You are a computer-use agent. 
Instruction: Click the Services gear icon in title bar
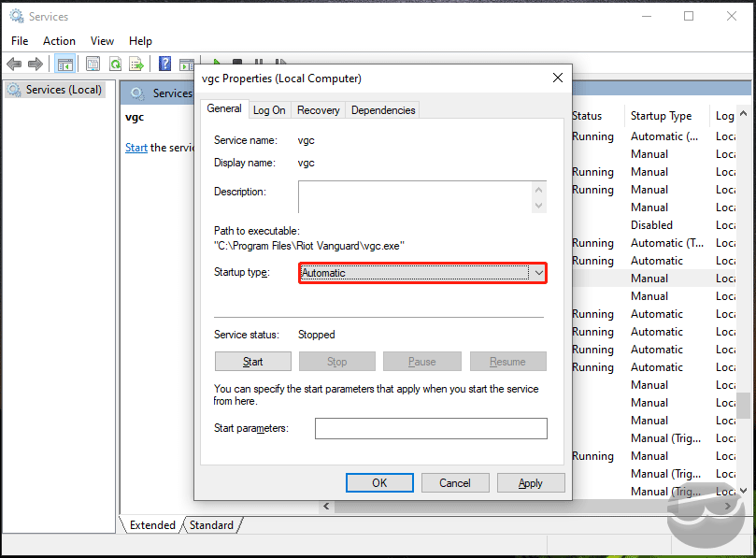[x=17, y=16]
